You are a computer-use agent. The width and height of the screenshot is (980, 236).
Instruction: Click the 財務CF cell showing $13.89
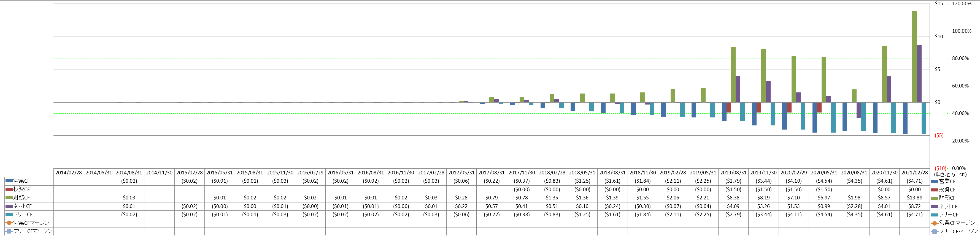(x=914, y=197)
